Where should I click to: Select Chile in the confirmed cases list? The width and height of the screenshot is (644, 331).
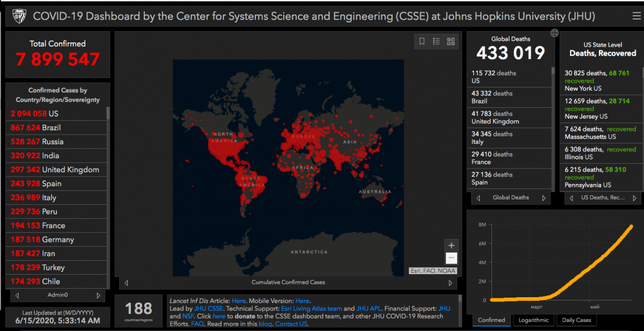(x=56, y=281)
